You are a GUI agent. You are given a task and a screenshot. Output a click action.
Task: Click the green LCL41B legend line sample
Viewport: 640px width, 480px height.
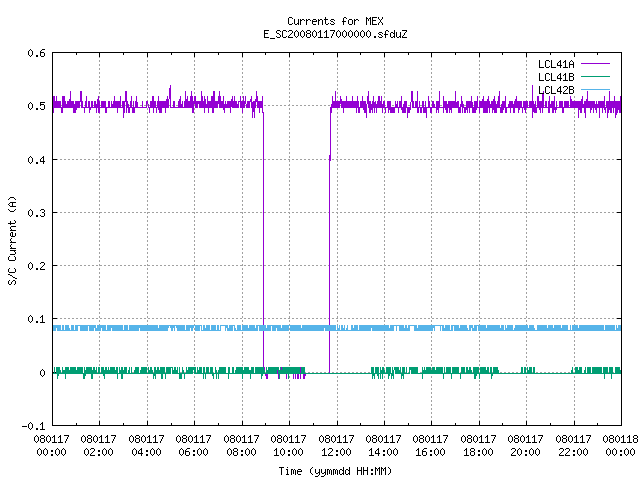(595, 77)
